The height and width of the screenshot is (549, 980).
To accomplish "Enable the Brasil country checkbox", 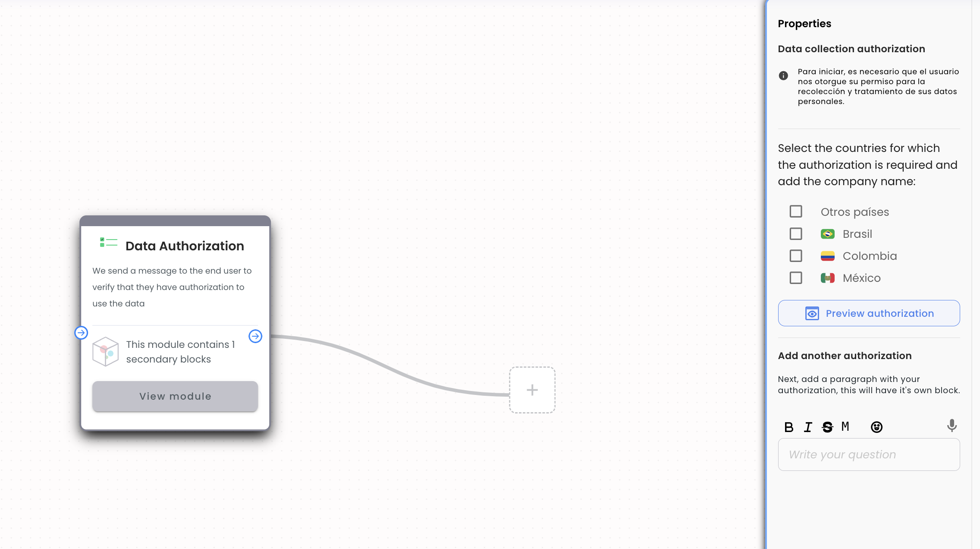I will coord(796,234).
